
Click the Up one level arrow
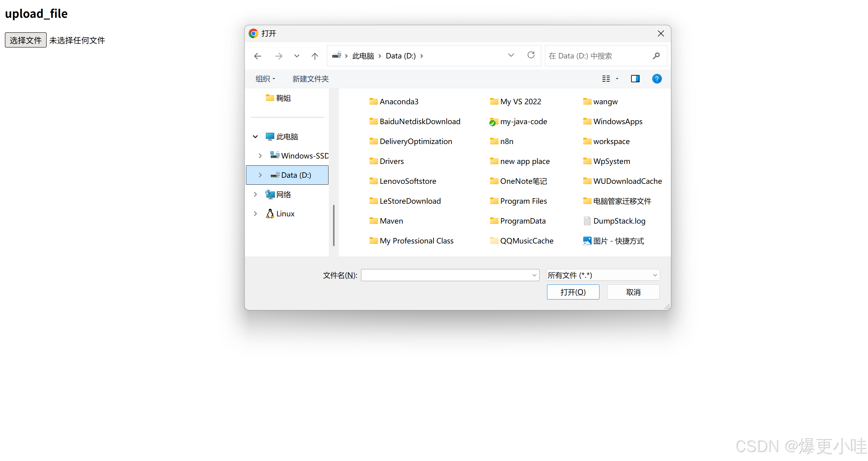[315, 56]
